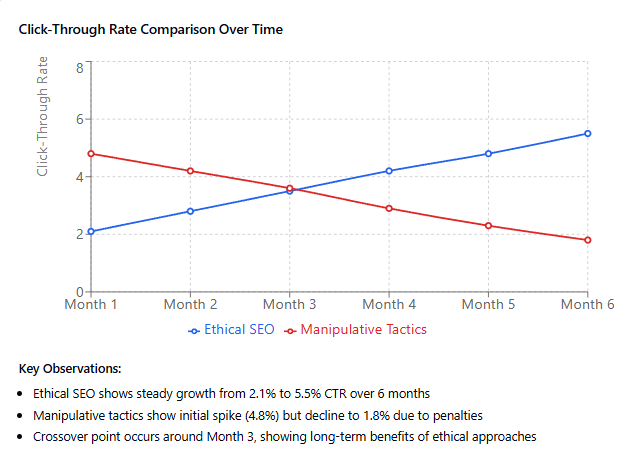Toggle the Ethical SEO legend entry
631x454 pixels.
tap(240, 329)
